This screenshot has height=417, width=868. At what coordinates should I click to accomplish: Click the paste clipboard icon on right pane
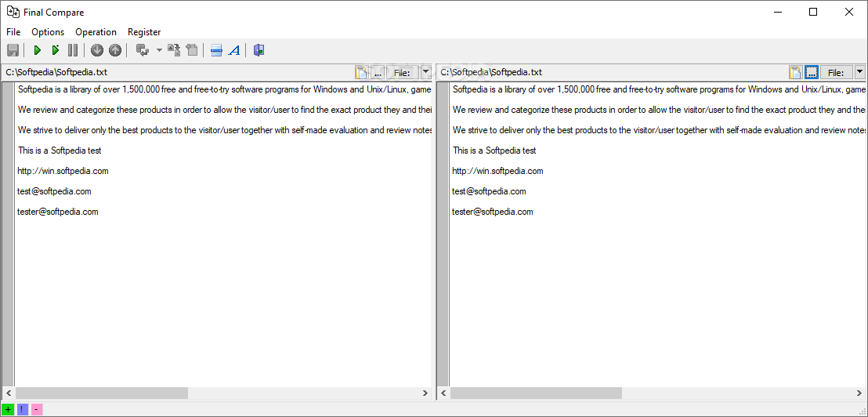point(796,72)
